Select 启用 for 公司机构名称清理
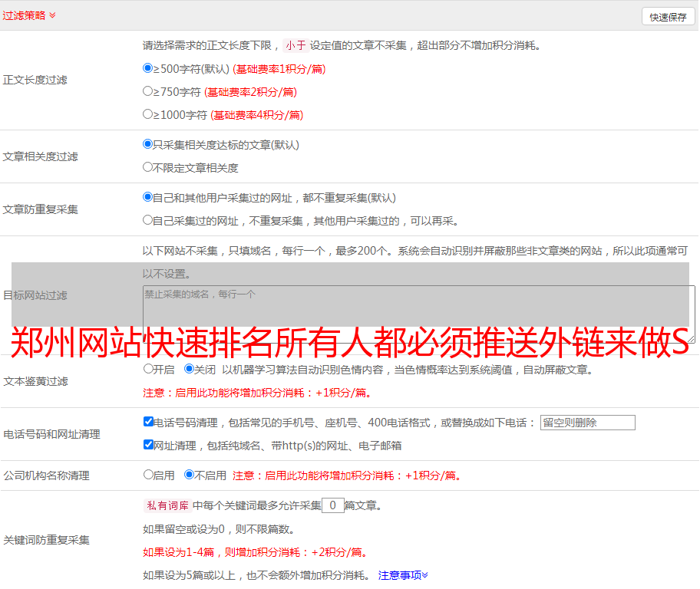 coord(148,475)
